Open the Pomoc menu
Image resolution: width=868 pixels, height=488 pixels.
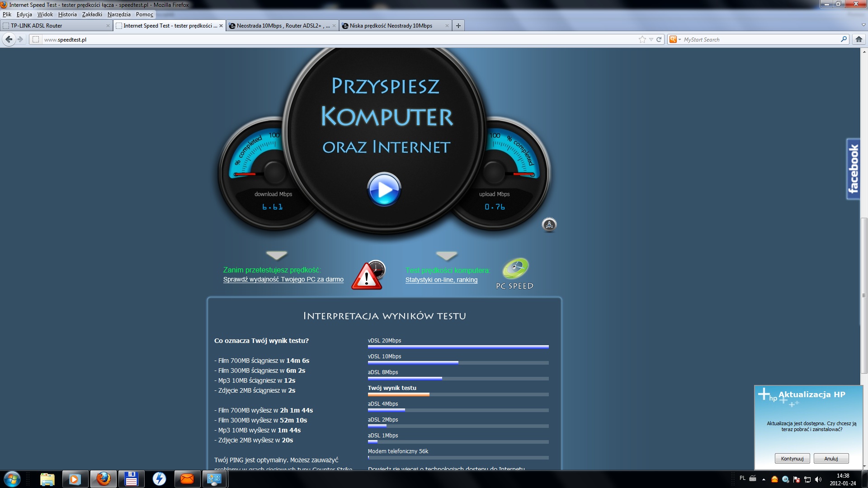(145, 14)
